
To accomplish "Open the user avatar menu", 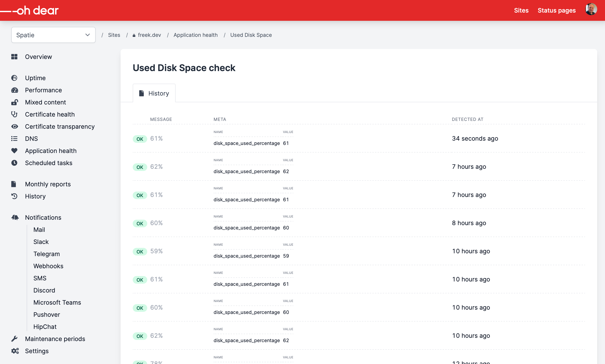I will pyautogui.click(x=591, y=9).
